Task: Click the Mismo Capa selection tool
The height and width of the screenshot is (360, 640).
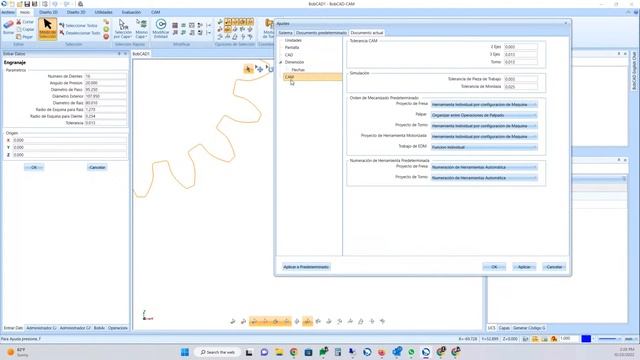Action: [x=142, y=29]
